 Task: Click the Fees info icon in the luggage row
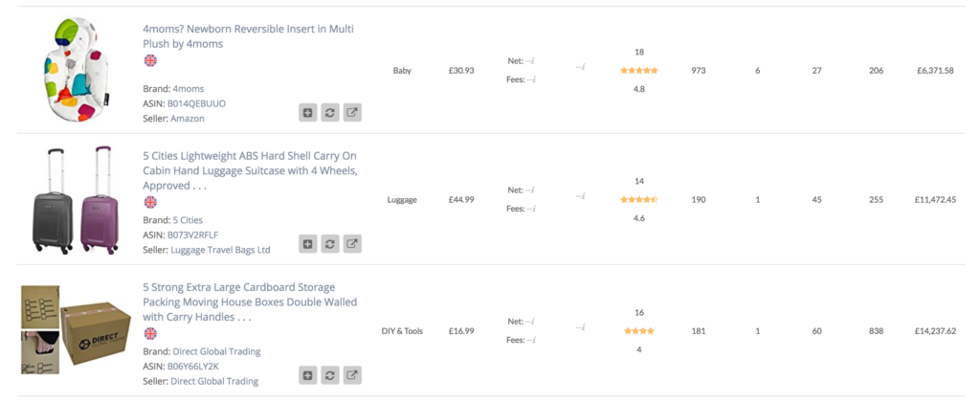point(532,209)
